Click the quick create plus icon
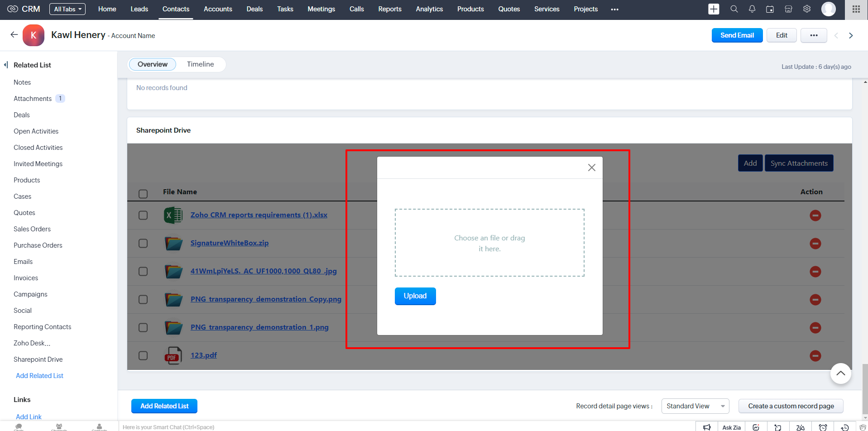 pyautogui.click(x=714, y=9)
